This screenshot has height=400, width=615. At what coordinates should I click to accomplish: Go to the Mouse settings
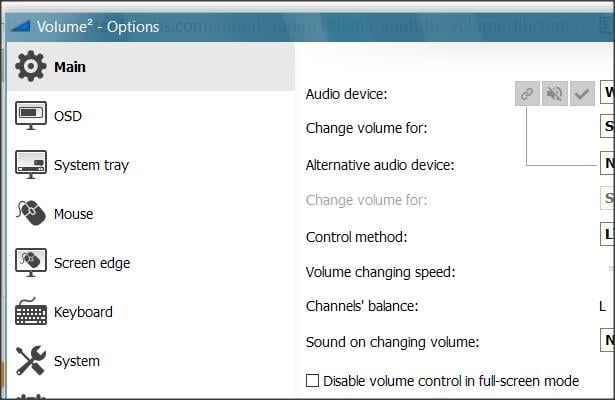(x=151, y=214)
